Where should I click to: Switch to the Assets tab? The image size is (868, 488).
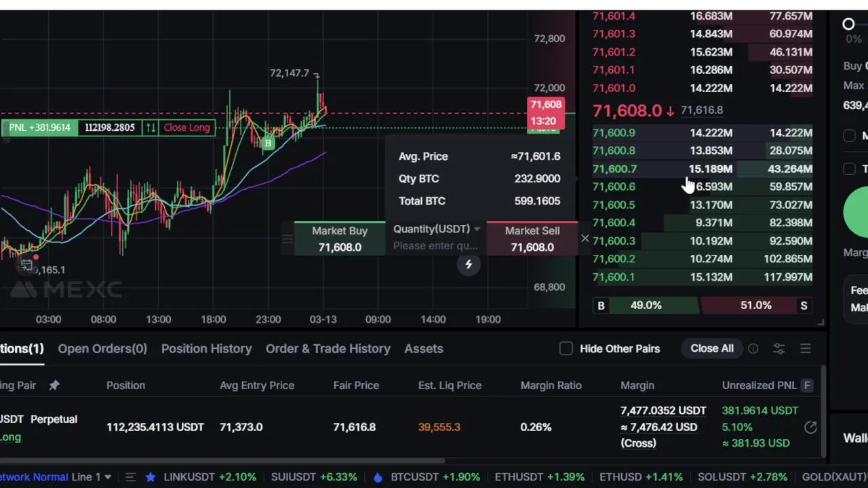(424, 348)
